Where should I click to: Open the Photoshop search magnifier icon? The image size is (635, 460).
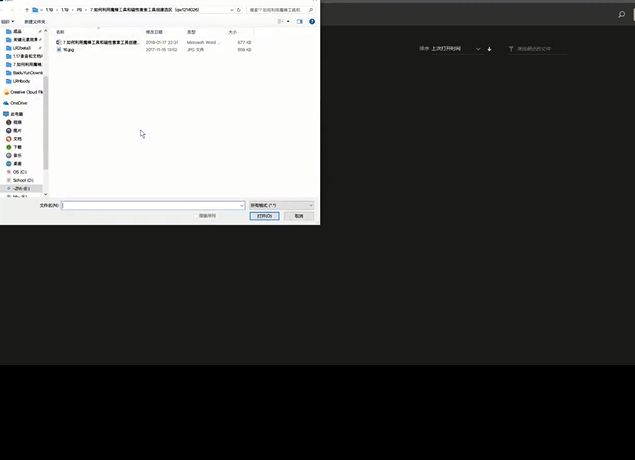pyautogui.click(x=621, y=15)
